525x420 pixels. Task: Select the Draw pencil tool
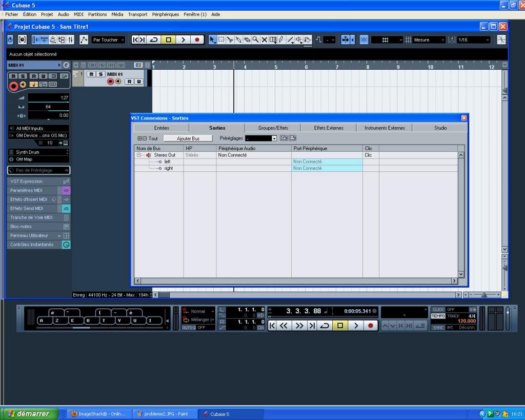[x=281, y=40]
